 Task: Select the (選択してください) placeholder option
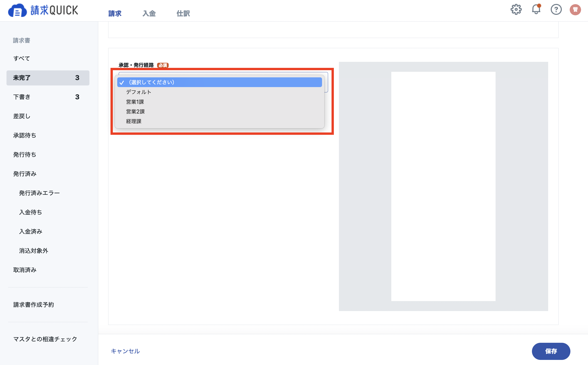pos(219,82)
